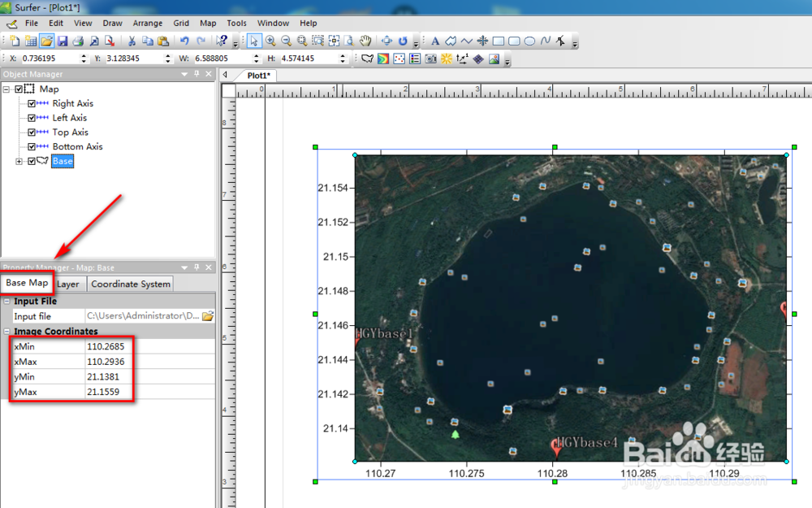Screen dimensions: 812x508
Task: Uncheck the Right Axis visibility checkbox
Action: [32, 104]
